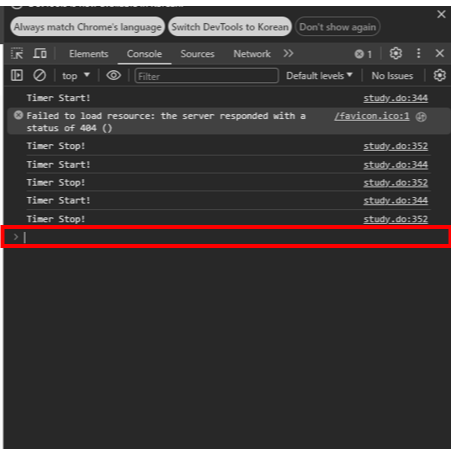Select the Failed to load resource message
Screen dimensions: 451x450
pos(166,122)
